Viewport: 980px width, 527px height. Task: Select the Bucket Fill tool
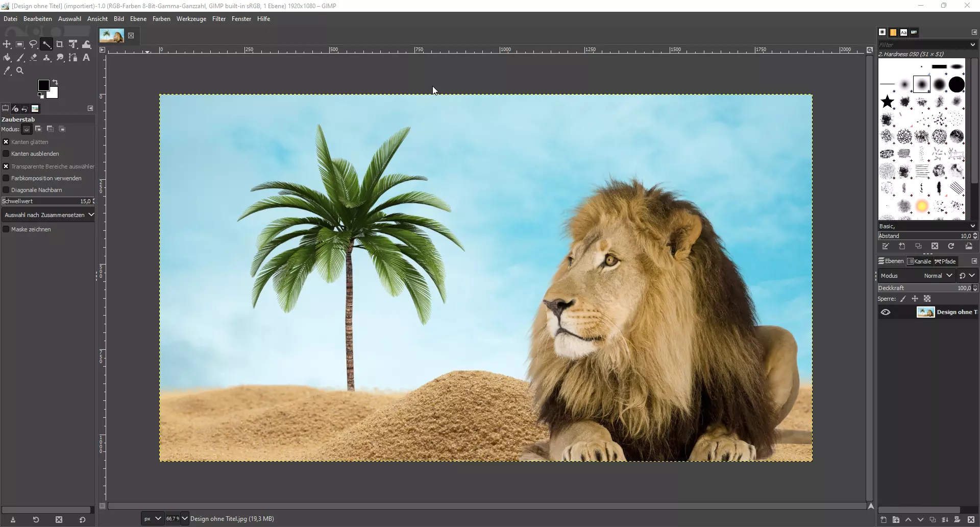pos(7,58)
